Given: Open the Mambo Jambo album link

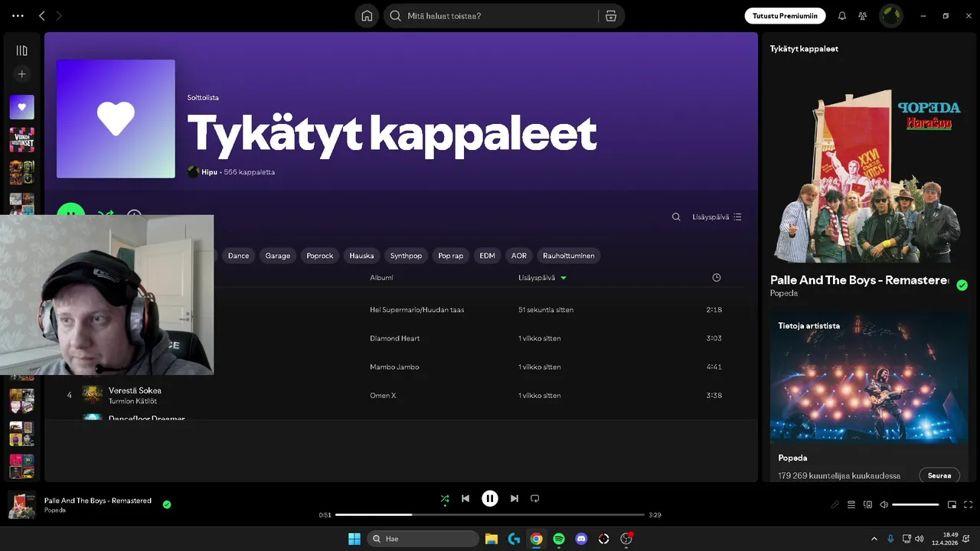Looking at the screenshot, I should pyautogui.click(x=394, y=367).
